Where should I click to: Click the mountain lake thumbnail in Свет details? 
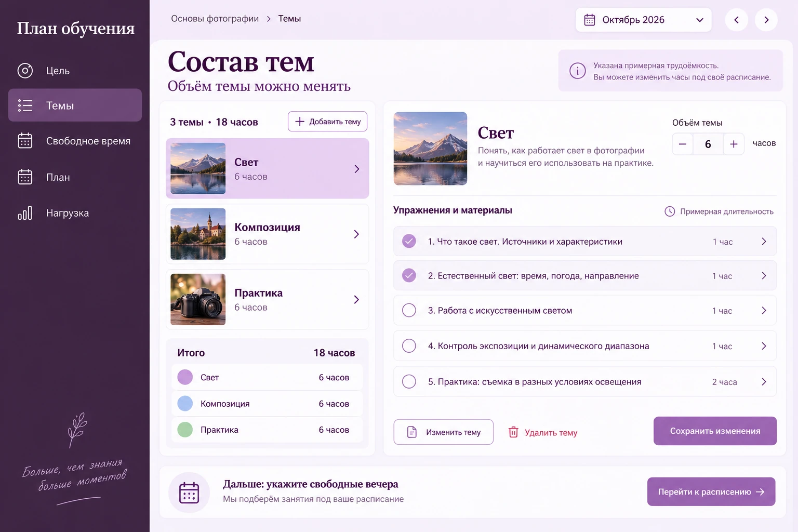coord(430,149)
